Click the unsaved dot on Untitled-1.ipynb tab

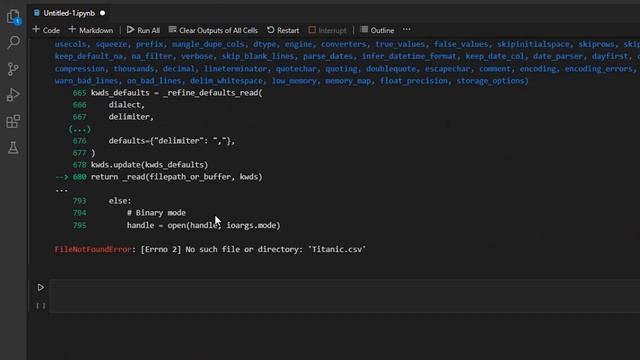point(102,13)
